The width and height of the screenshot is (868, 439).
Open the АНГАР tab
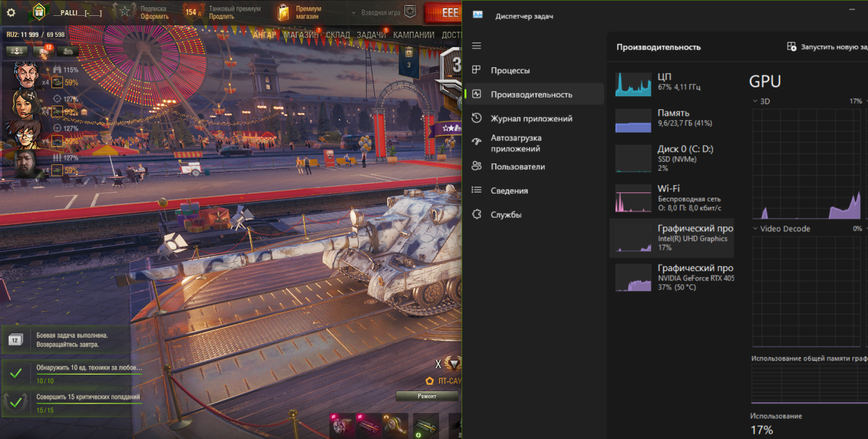pos(264,35)
